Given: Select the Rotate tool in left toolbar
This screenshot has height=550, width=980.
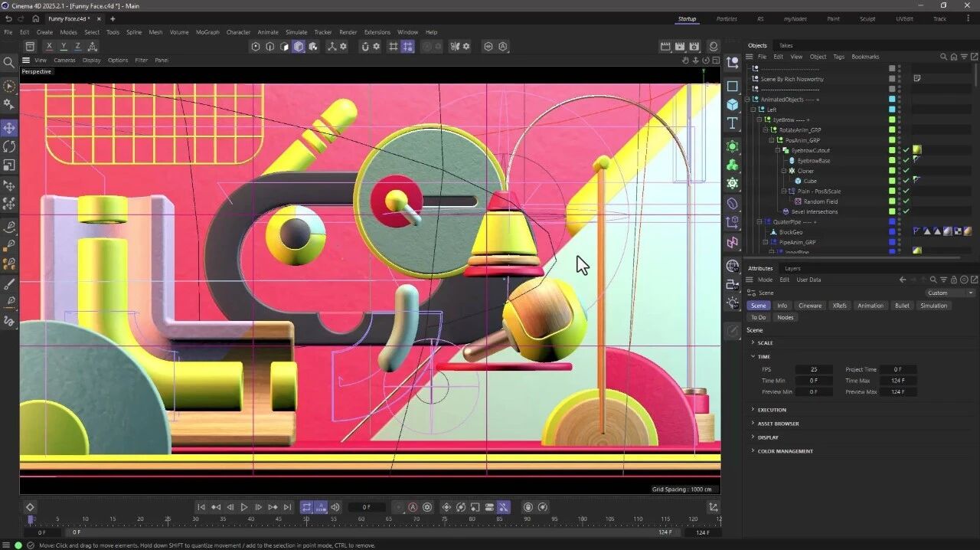Looking at the screenshot, I should pyautogui.click(x=9, y=146).
